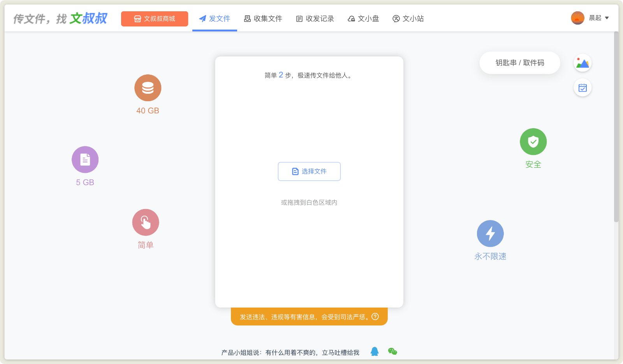Screen dimensions: 623x364
Task: Click the user avatar picture
Action: point(577,18)
